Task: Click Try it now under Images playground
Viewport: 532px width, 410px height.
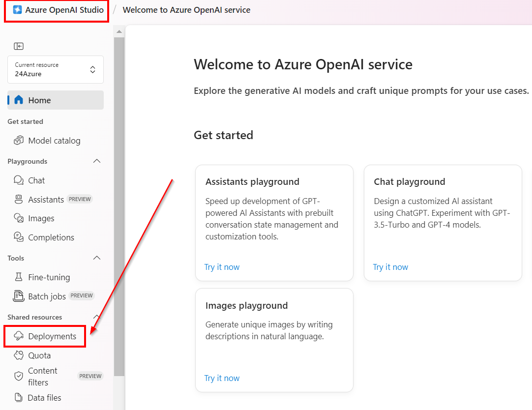Action: (222, 378)
